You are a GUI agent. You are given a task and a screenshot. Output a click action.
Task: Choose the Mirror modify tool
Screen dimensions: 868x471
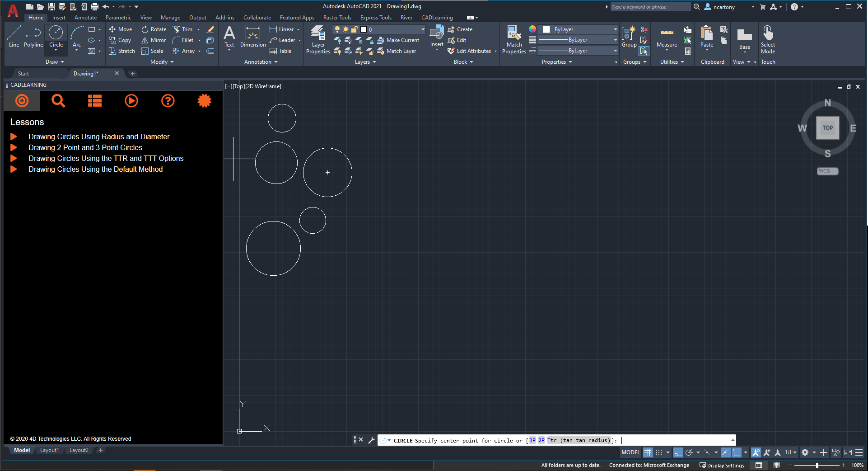[154, 40]
